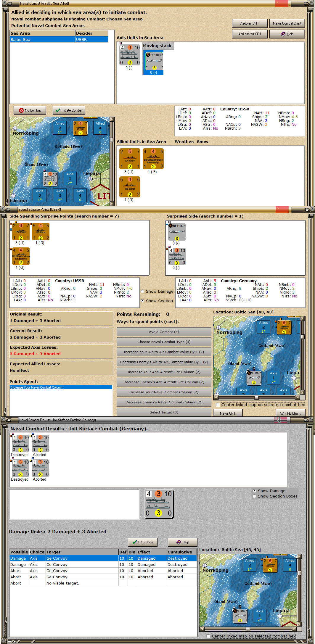Click large convoy counter preview in results window

point(159,504)
